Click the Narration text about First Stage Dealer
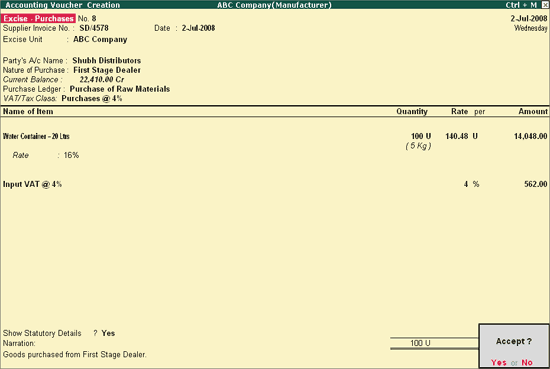The image size is (550, 369). click(74, 355)
